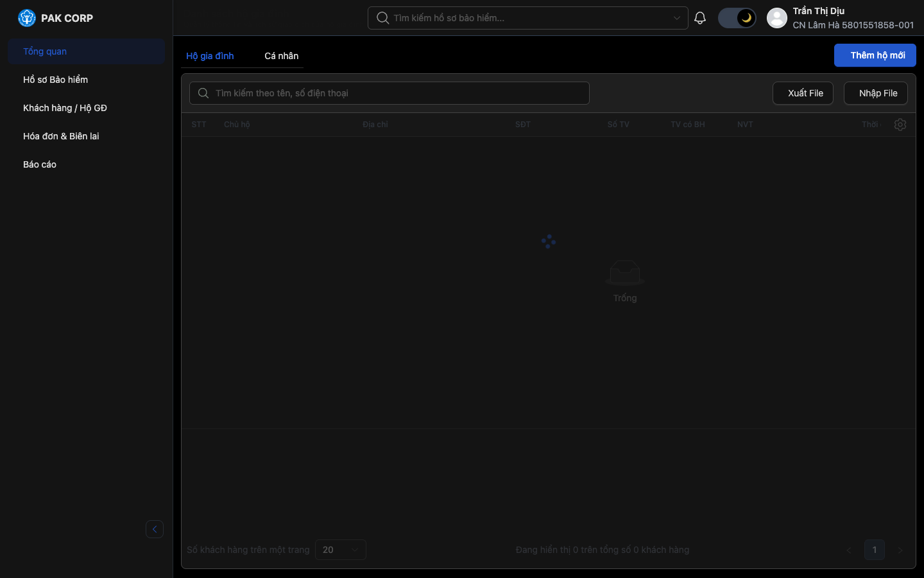Open table column settings gear

pos(900,125)
